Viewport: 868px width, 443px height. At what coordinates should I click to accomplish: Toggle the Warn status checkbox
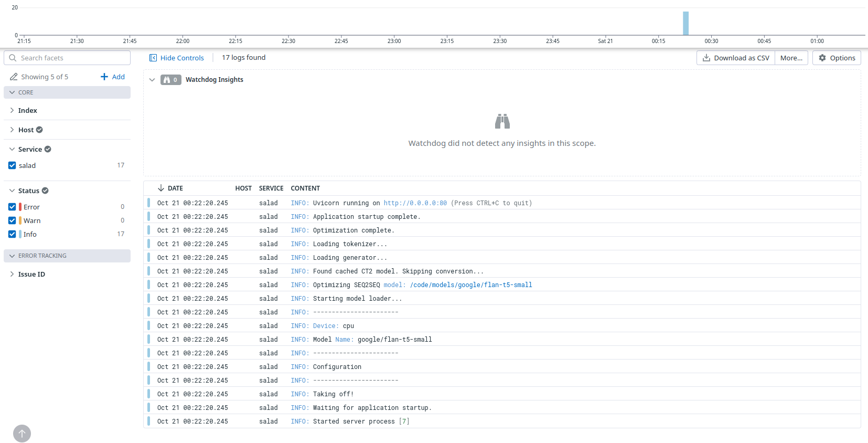click(12, 220)
